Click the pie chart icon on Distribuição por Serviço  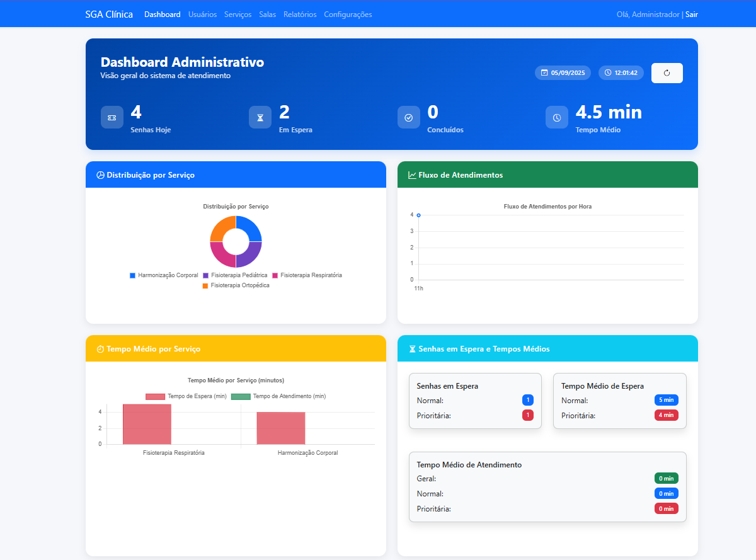101,174
